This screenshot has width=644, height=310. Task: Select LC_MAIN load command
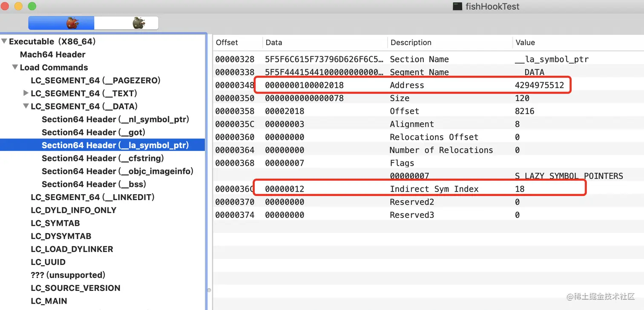(49, 301)
